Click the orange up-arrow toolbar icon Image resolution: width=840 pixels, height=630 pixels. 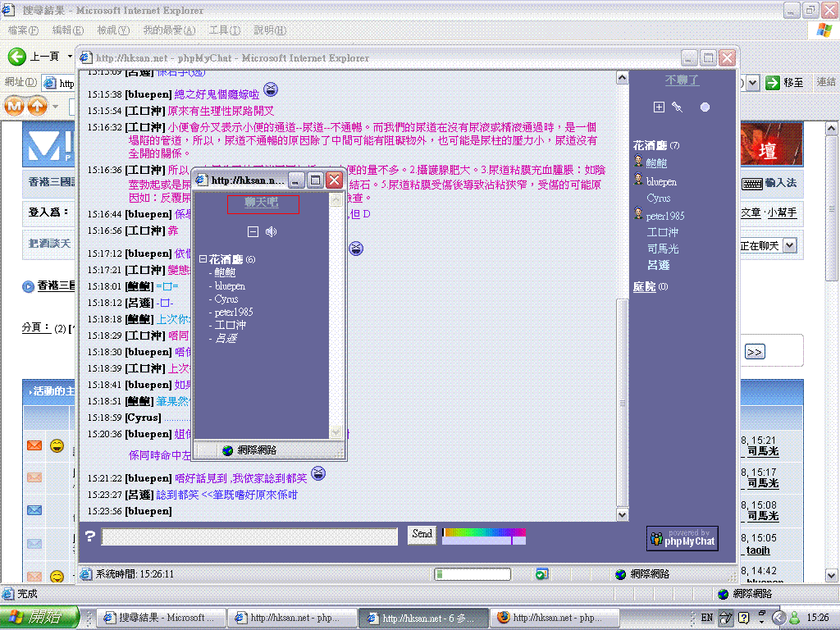click(37, 106)
